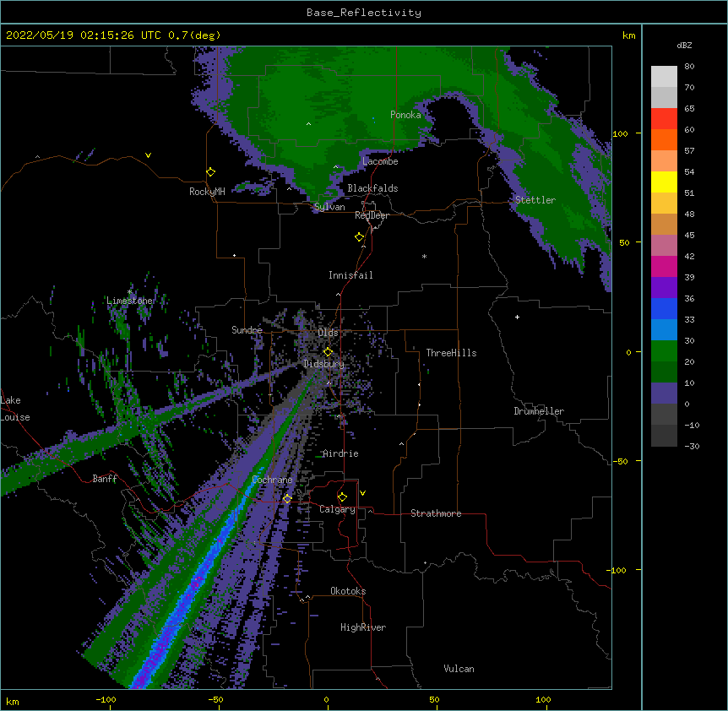
Task: Pick the slate purple swatch in the legend
Action: tap(664, 393)
